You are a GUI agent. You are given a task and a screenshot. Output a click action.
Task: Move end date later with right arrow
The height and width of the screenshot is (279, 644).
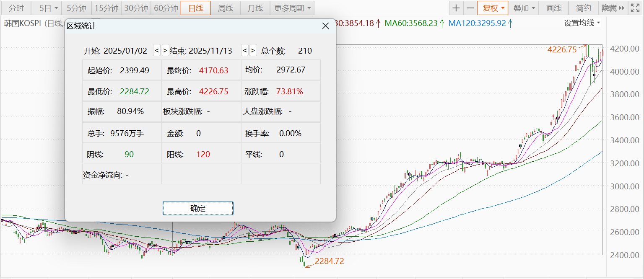[x=253, y=51]
